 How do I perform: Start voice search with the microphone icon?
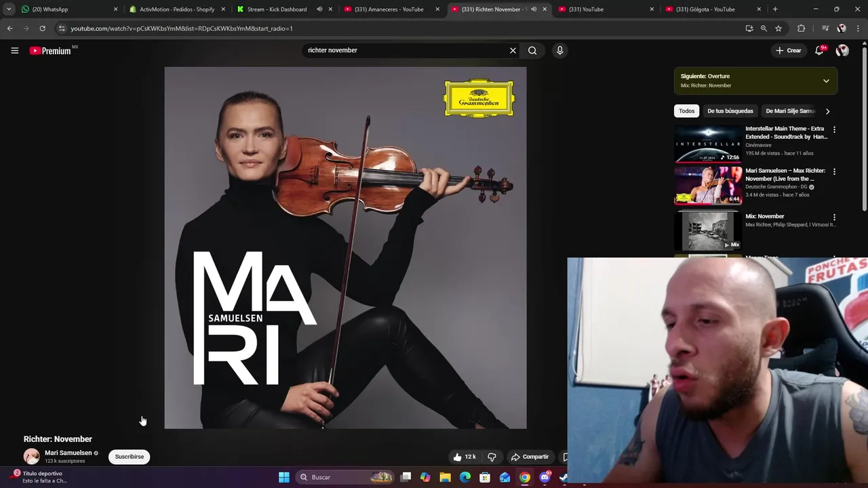click(559, 50)
